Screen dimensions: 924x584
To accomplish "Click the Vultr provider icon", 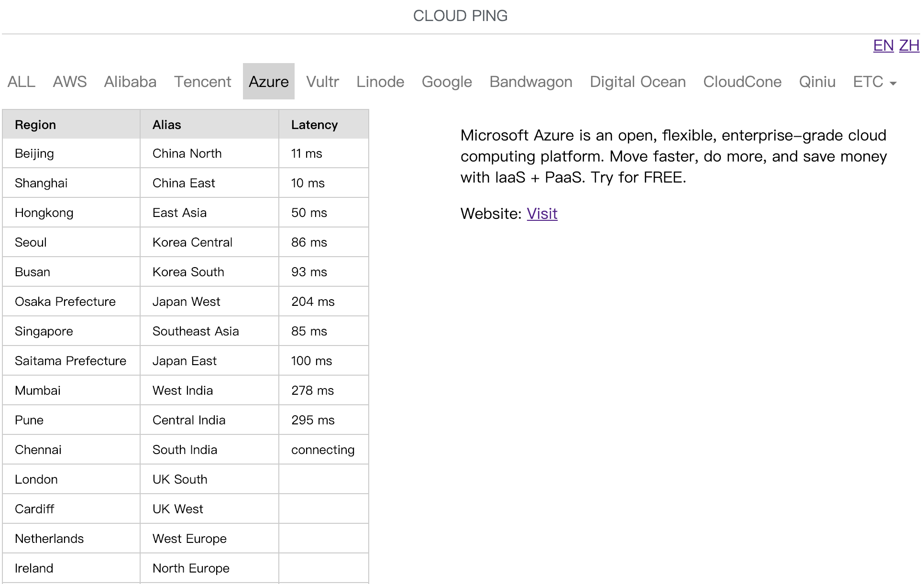I will tap(322, 81).
